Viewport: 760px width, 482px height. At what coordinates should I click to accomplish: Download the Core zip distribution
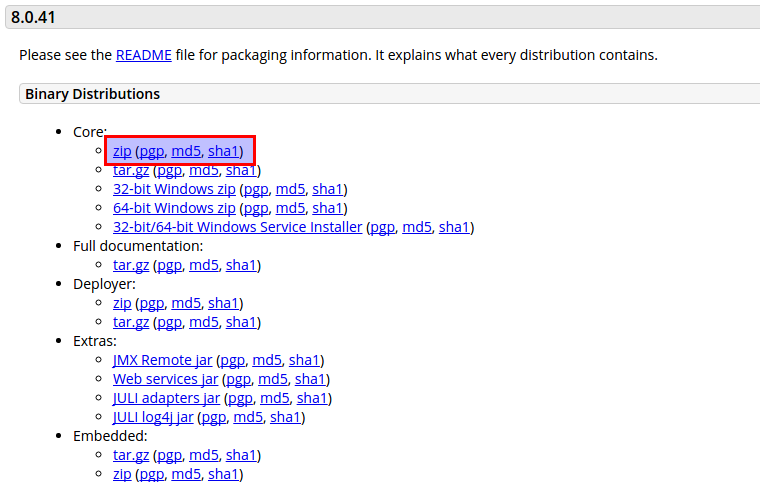click(x=122, y=151)
